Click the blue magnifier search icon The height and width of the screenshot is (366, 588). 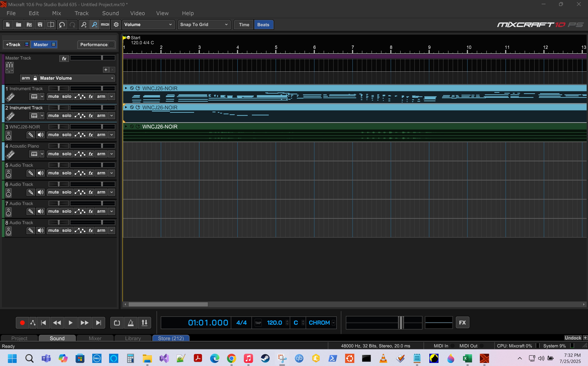[94, 25]
